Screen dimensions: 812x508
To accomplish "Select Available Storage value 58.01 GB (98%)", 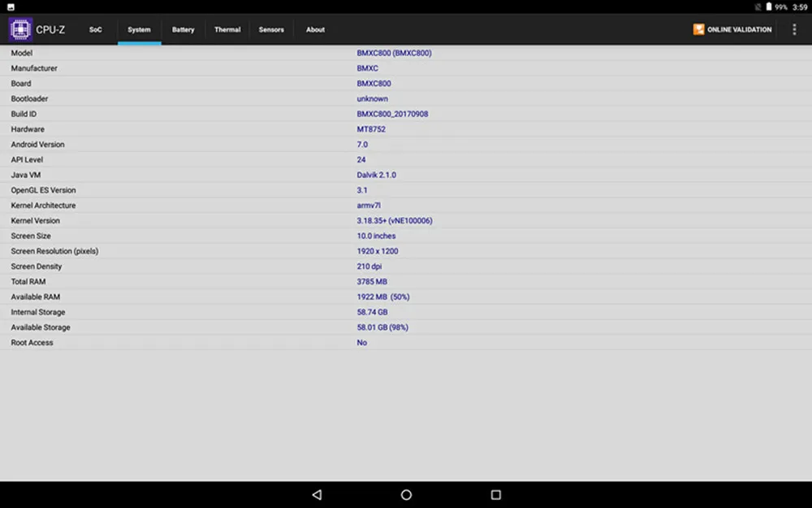I will [x=382, y=328].
